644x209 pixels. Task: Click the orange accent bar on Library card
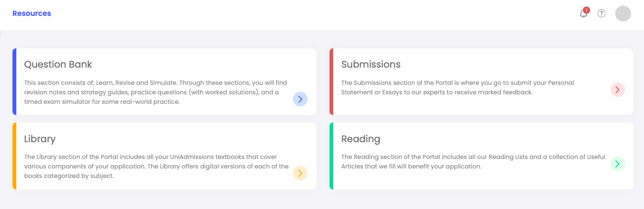(x=14, y=156)
